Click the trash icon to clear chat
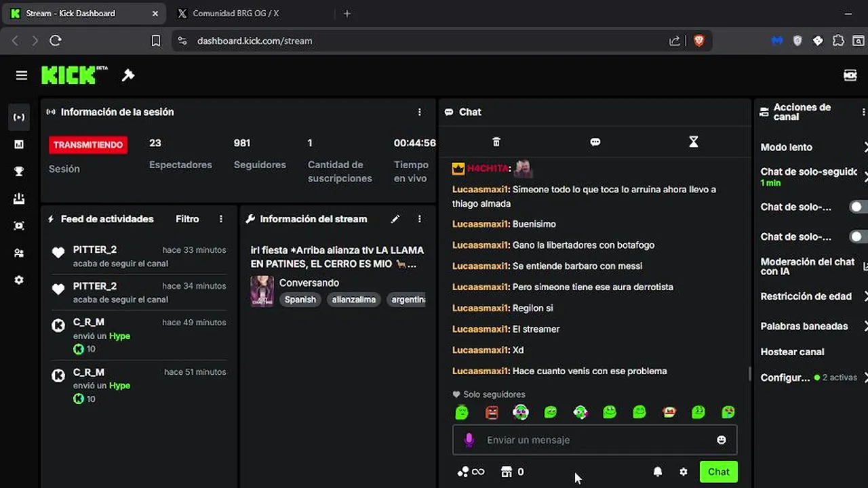Viewport: 868px width, 488px height. (496, 142)
